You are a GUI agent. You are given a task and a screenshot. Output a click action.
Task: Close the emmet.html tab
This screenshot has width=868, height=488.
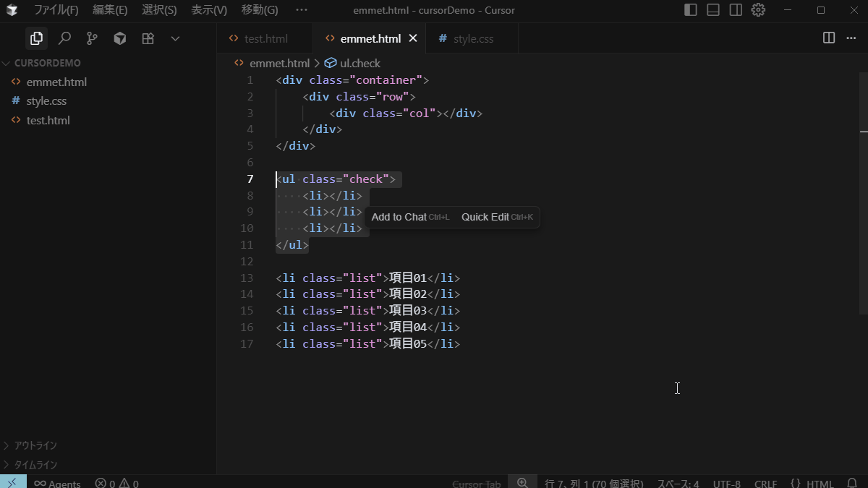tap(413, 38)
